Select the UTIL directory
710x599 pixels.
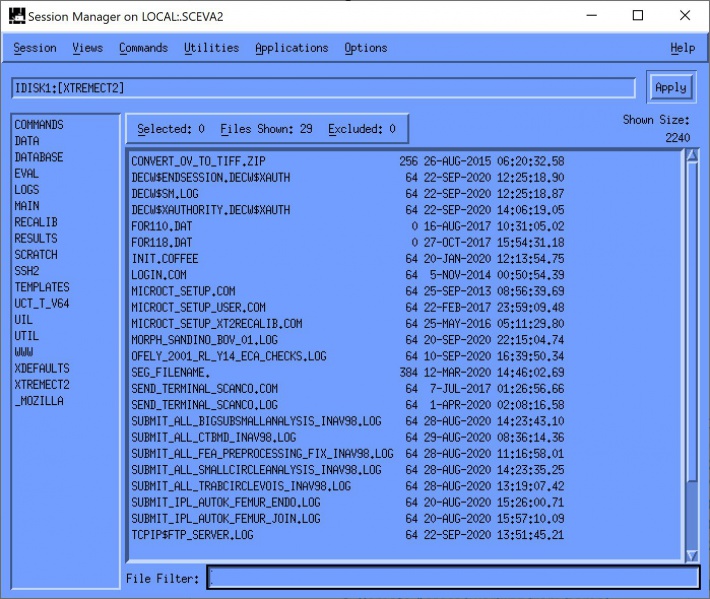(26, 336)
